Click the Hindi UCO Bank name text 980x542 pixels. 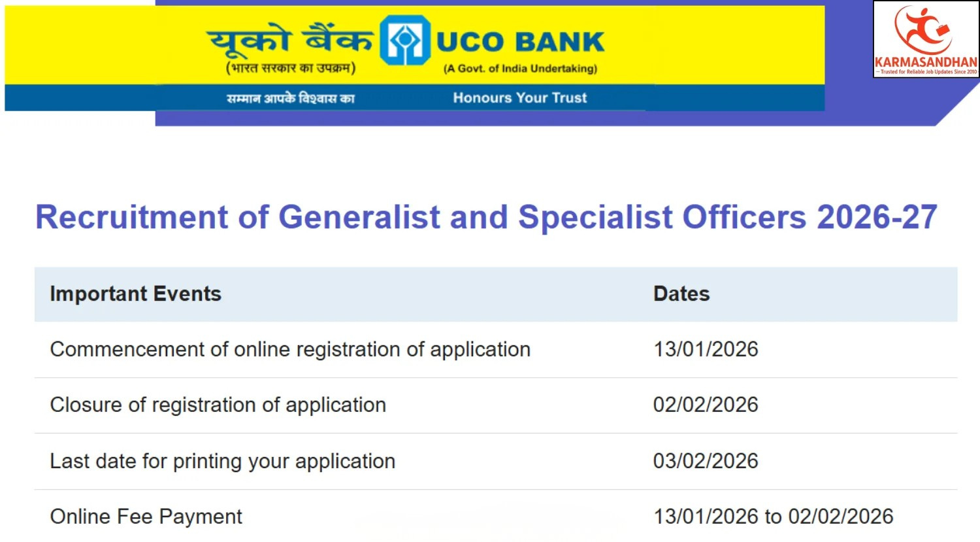(290, 41)
